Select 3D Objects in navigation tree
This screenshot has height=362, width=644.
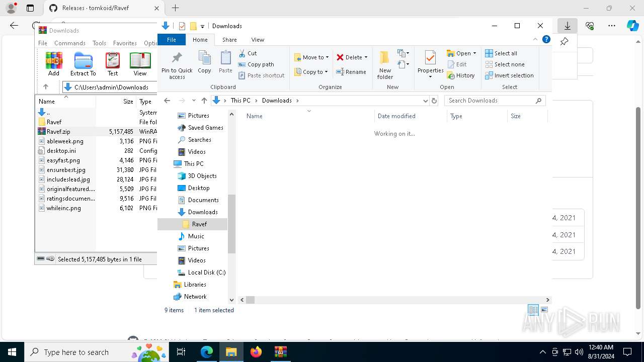coord(197,176)
